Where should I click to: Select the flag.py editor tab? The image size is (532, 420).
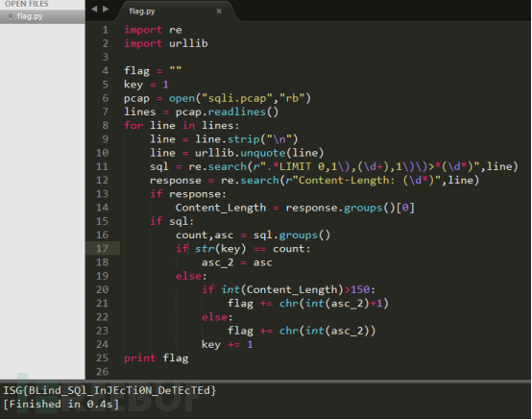[177, 12]
